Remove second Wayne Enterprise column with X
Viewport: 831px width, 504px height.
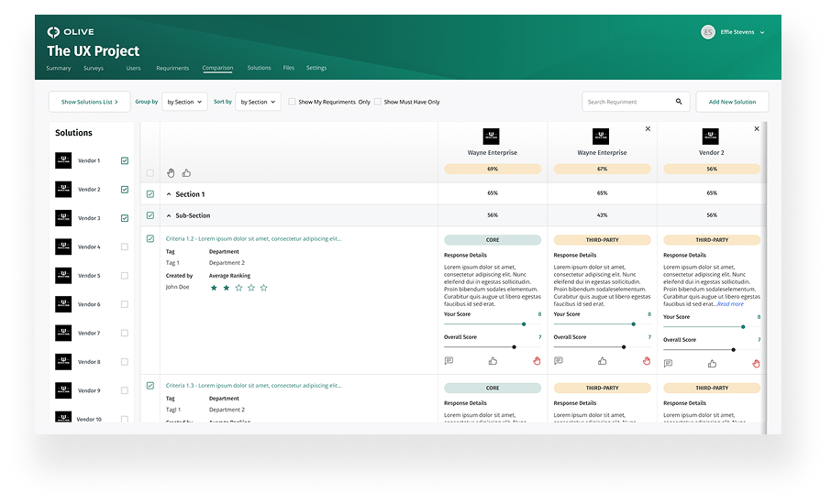648,128
